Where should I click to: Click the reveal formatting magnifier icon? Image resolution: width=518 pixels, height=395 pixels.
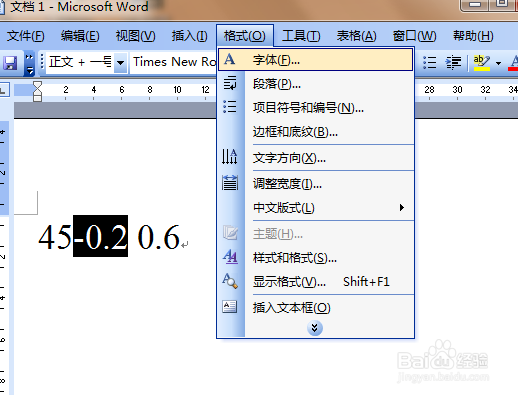click(230, 281)
